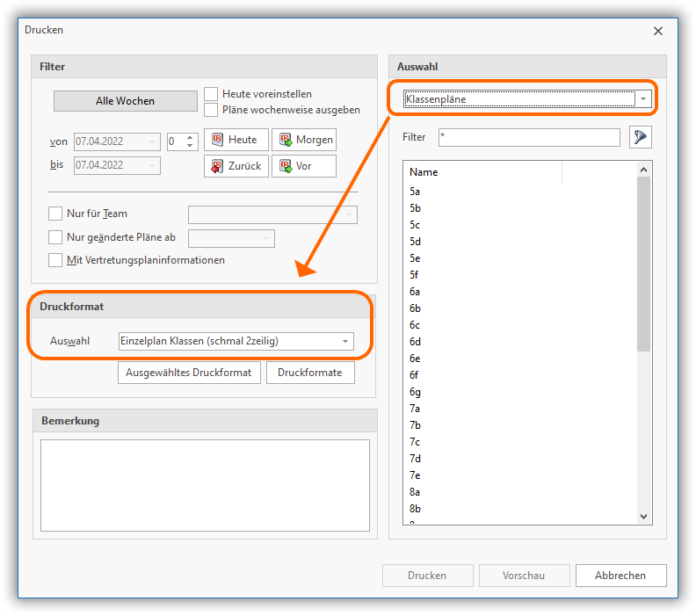Open the bis date dropdown
The image size is (696, 616).
[152, 165]
